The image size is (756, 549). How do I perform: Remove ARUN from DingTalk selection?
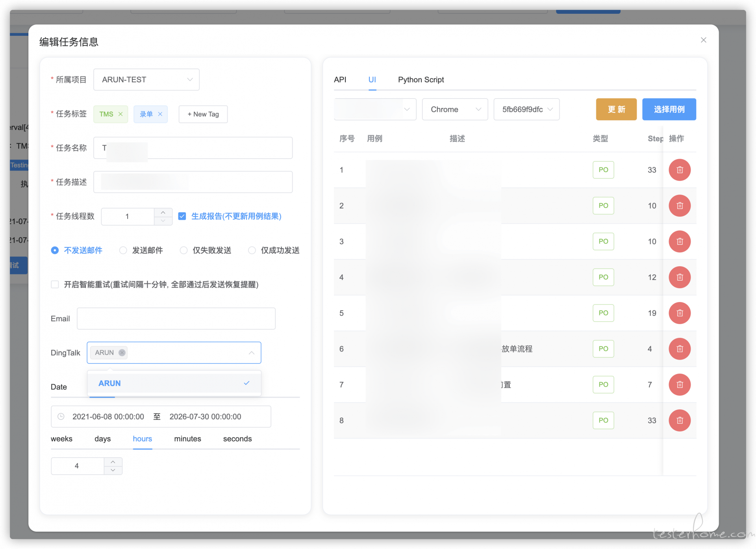[x=122, y=352]
